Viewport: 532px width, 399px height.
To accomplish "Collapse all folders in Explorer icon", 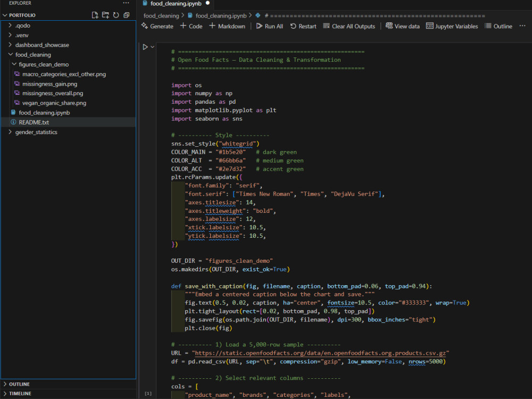I will (x=127, y=15).
